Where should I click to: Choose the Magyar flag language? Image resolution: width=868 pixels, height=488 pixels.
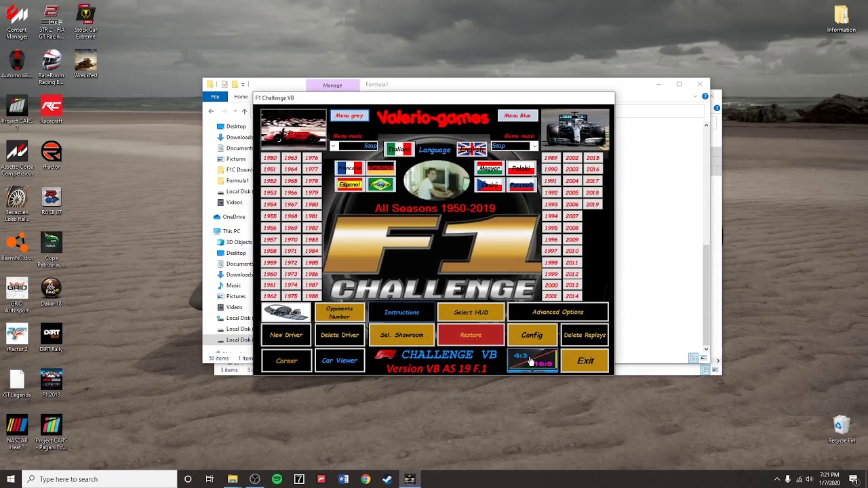489,168
